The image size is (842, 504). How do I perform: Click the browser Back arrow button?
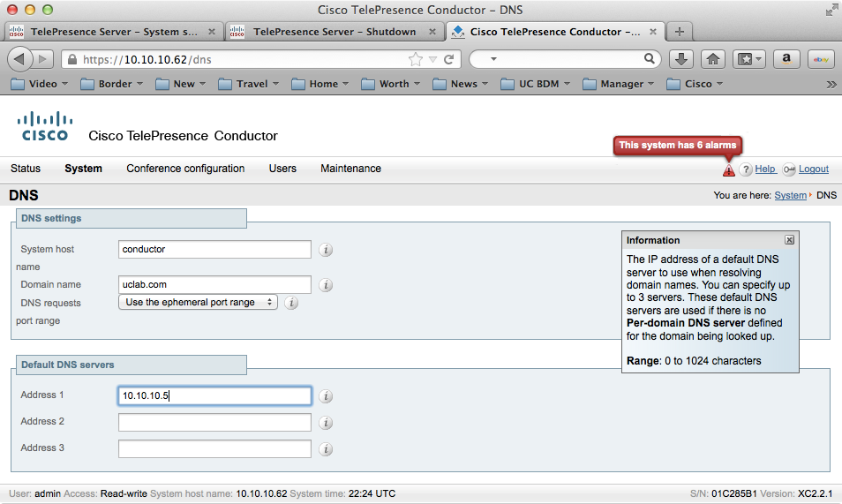(x=19, y=58)
